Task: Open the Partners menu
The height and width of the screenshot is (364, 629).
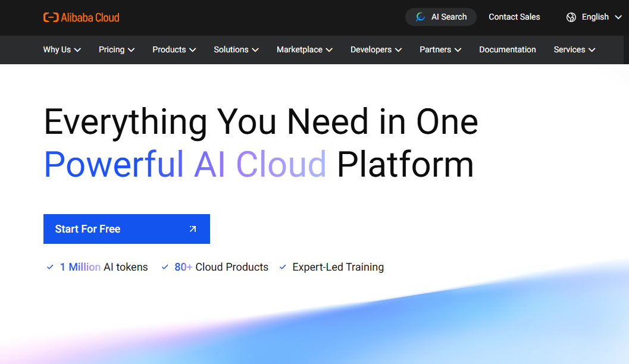Action: 440,50
